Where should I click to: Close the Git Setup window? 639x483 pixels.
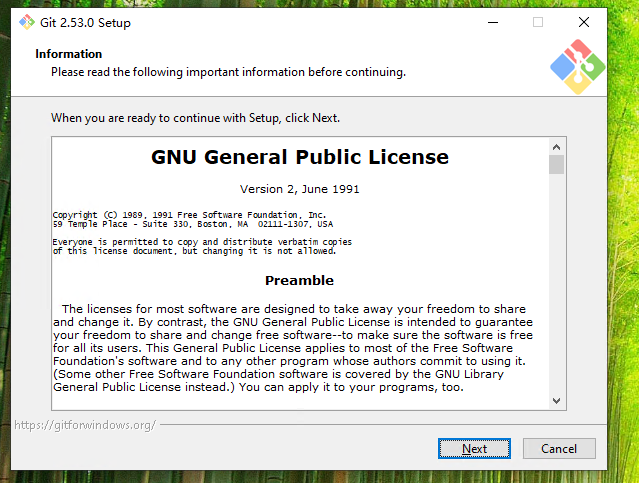[584, 22]
